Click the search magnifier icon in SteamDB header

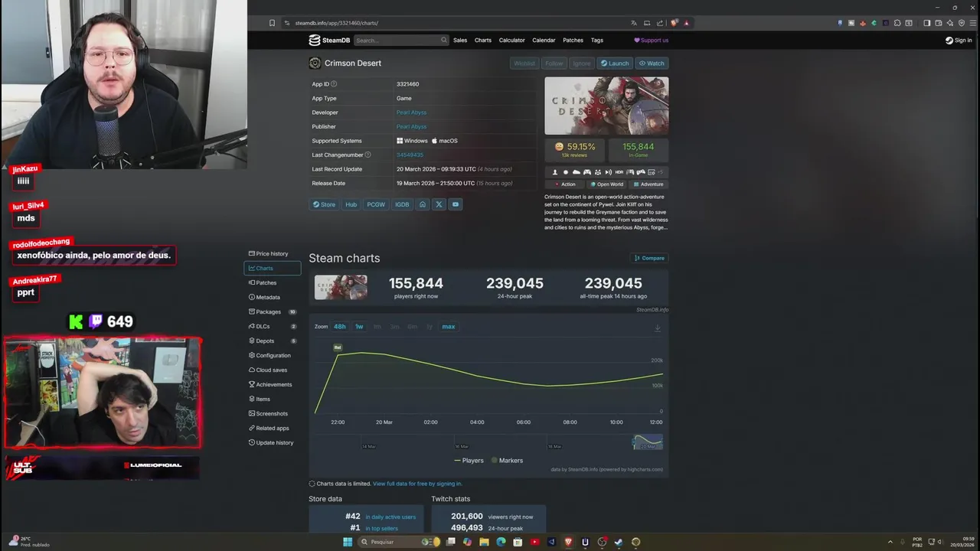coord(443,41)
